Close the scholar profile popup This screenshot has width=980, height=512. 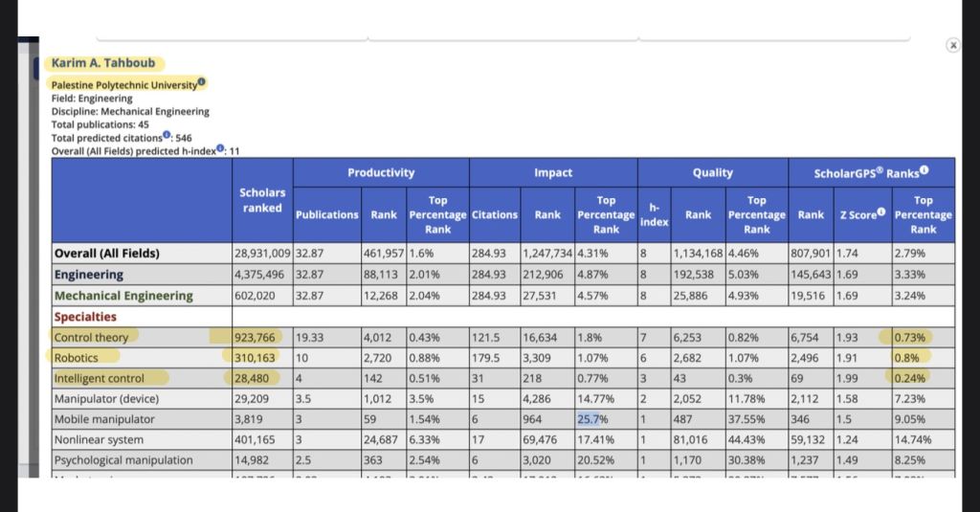tap(952, 45)
